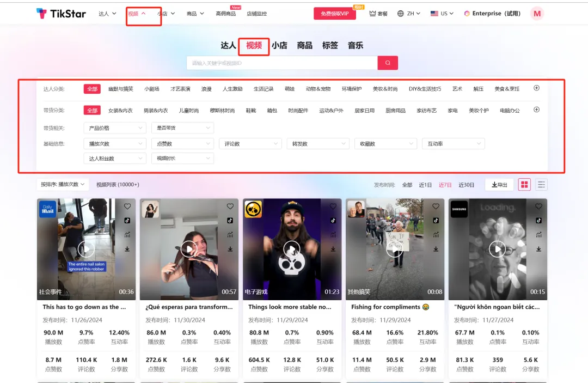Open 达人 menu in top navigation
The width and height of the screenshot is (588, 383).
tap(107, 14)
